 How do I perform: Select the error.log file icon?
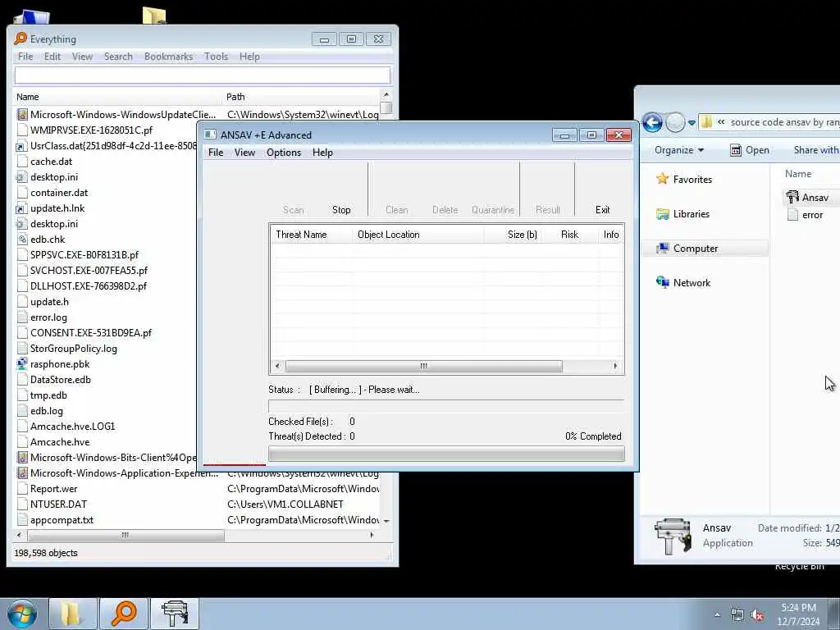[x=22, y=317]
